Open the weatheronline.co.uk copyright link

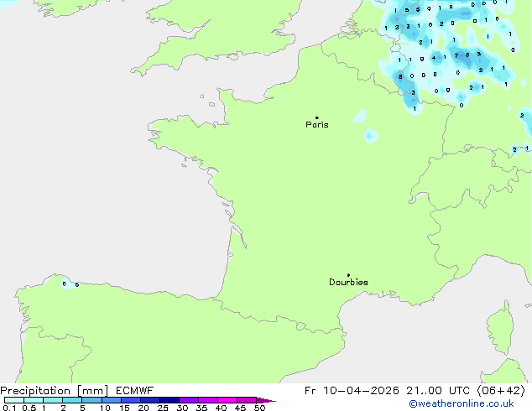point(461,403)
